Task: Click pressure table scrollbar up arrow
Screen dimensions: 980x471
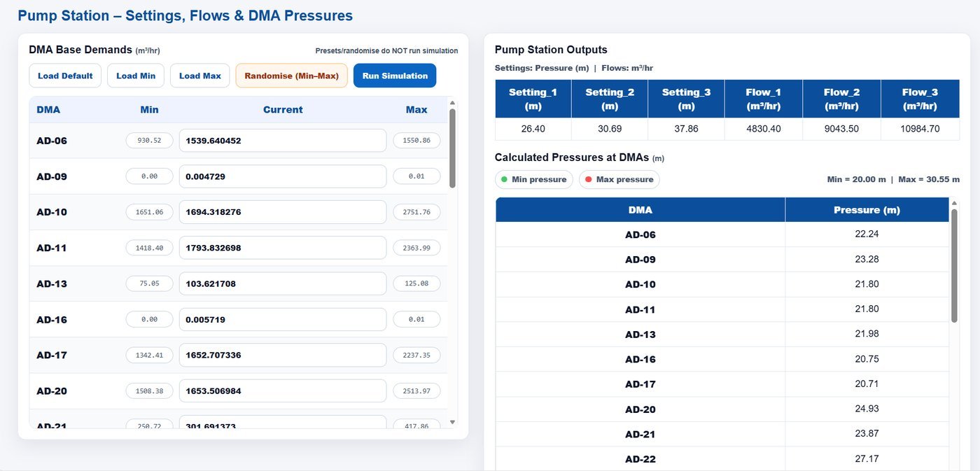Action: [x=953, y=203]
